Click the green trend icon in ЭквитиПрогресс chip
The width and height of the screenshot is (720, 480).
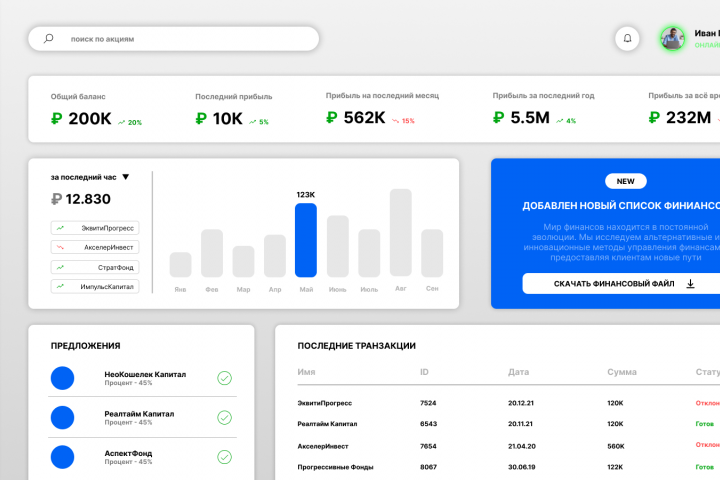[x=60, y=228]
